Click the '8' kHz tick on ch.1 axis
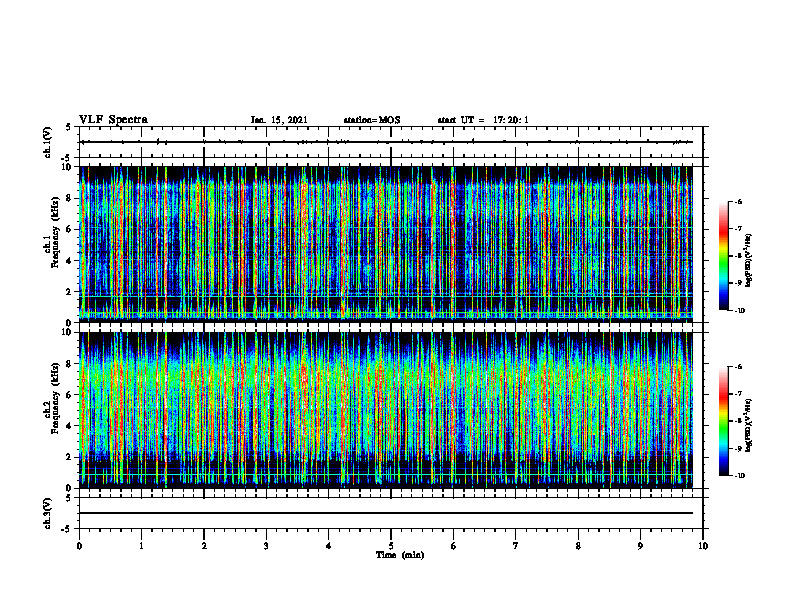 pos(69,198)
